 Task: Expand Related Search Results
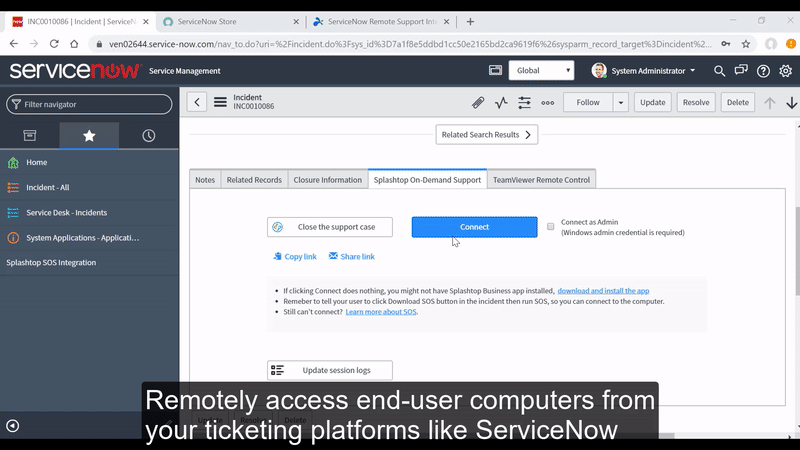[487, 135]
